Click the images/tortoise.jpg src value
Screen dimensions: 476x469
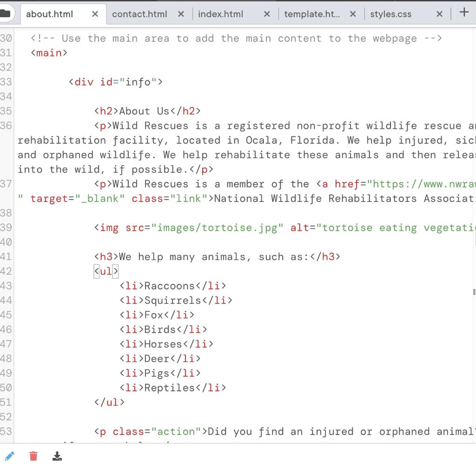218,228
